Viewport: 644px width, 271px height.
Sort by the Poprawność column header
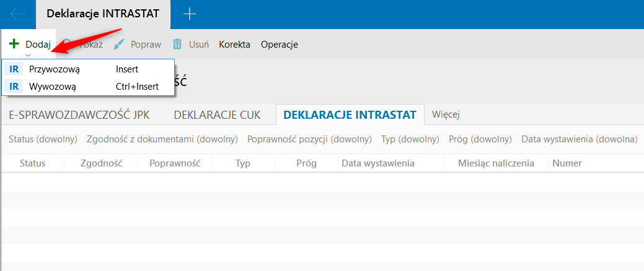pyautogui.click(x=175, y=163)
